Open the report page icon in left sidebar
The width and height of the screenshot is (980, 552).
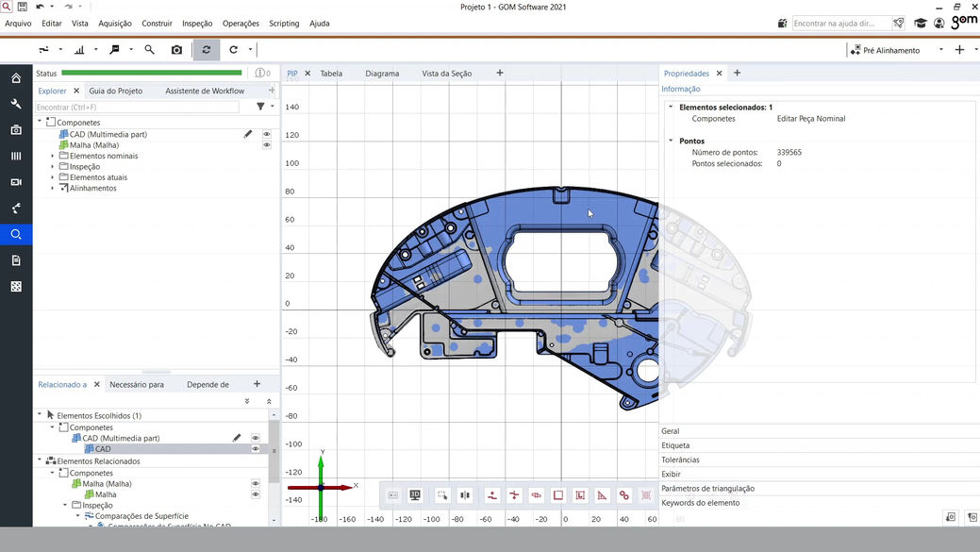(x=16, y=260)
